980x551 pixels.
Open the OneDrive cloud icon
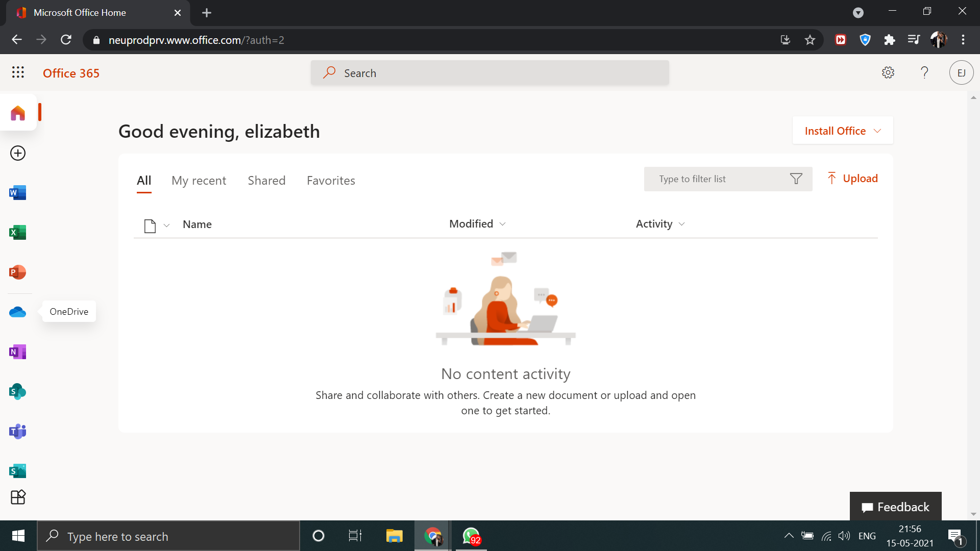tap(18, 312)
